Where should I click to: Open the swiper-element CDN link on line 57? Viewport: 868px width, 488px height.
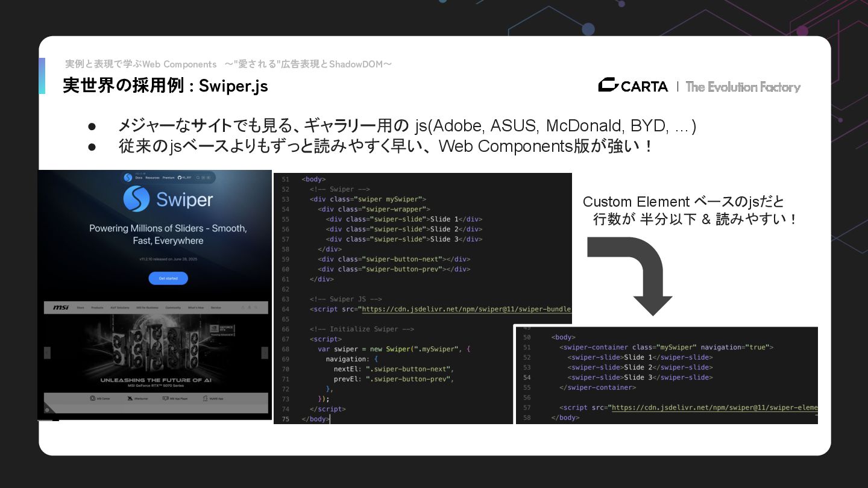(715, 407)
